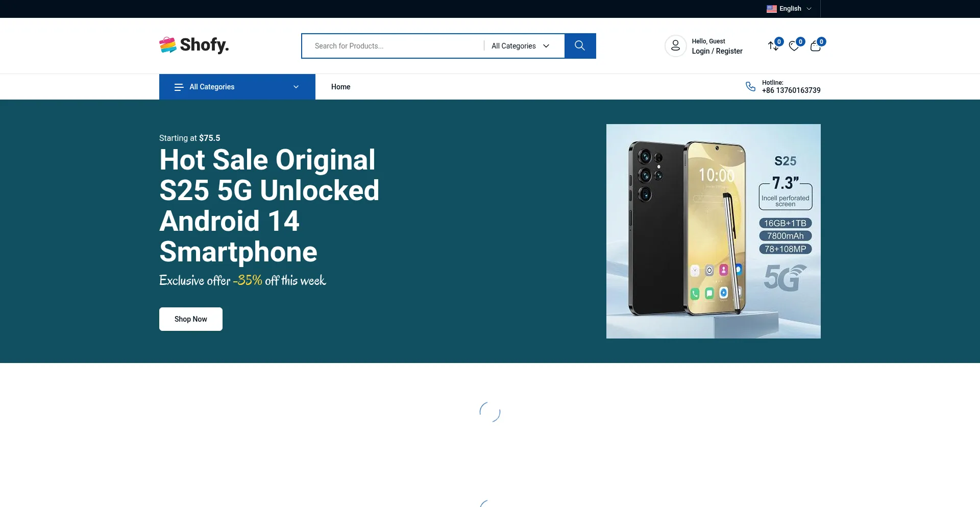Click the S25 smartphone banner image
980x507 pixels.
click(713, 231)
